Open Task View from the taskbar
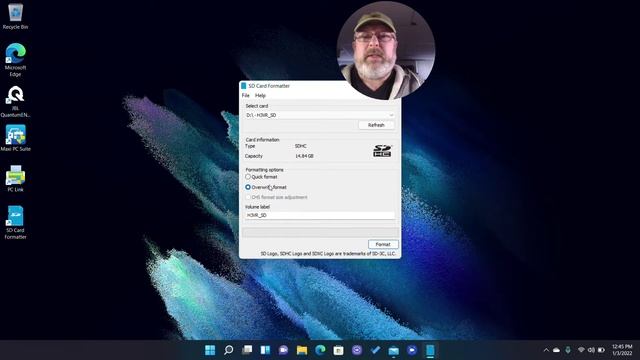This screenshot has height=360, width=640. (x=247, y=350)
